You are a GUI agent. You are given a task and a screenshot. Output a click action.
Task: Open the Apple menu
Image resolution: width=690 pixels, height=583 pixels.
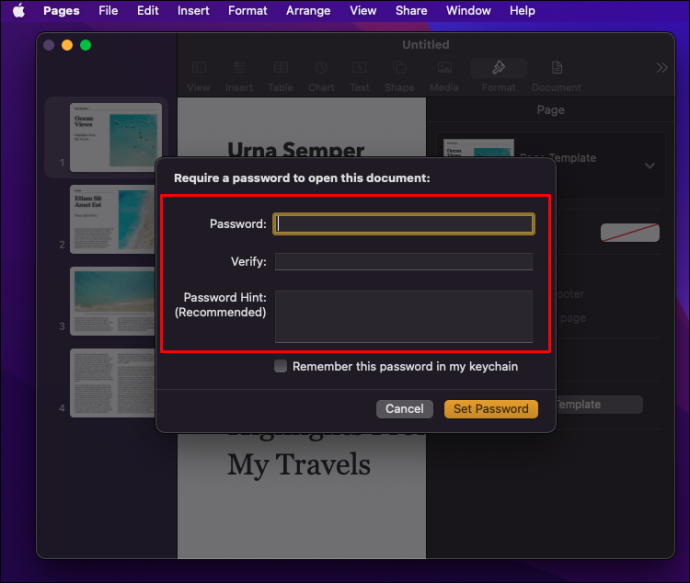[18, 11]
